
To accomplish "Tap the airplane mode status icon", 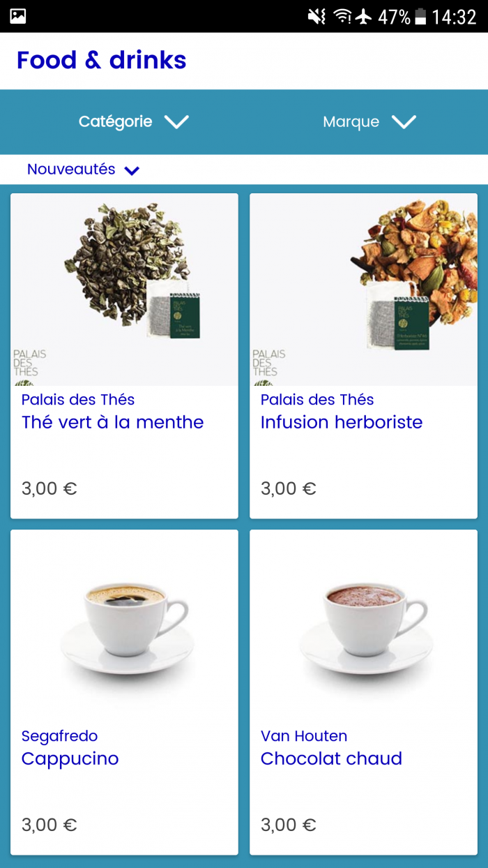I will 363,17.
